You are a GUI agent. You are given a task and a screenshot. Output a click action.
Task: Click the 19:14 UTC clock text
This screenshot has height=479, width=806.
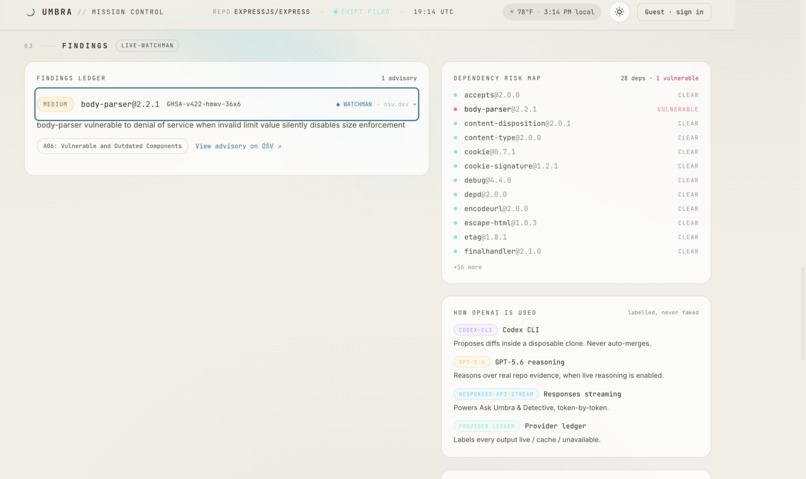[433, 12]
